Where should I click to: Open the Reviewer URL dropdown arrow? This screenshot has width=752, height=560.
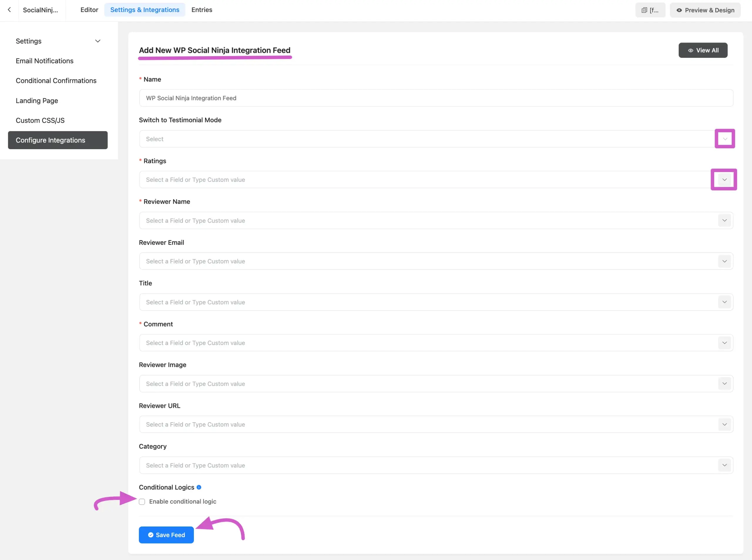tap(724, 424)
